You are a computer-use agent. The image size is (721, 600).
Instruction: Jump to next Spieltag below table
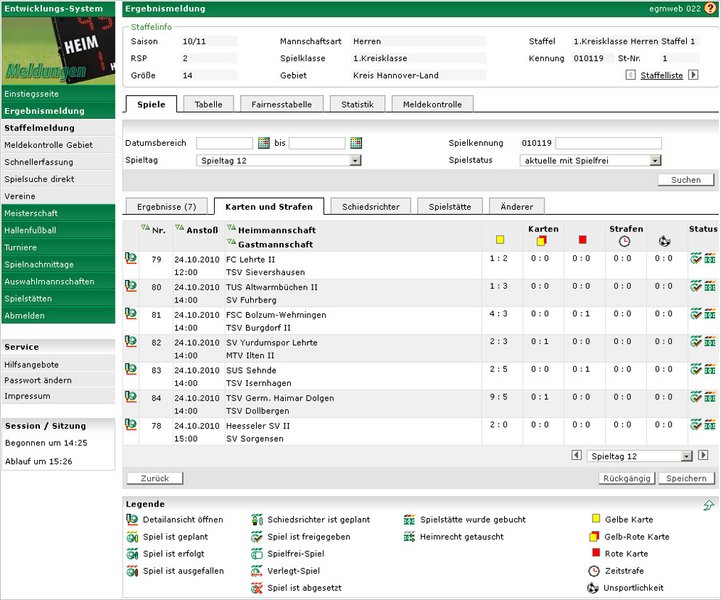tap(703, 456)
